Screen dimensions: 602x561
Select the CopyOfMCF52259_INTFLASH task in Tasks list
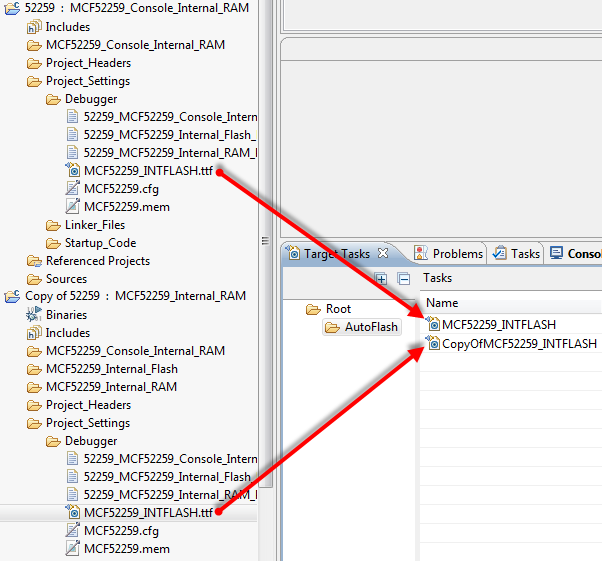tap(518, 343)
